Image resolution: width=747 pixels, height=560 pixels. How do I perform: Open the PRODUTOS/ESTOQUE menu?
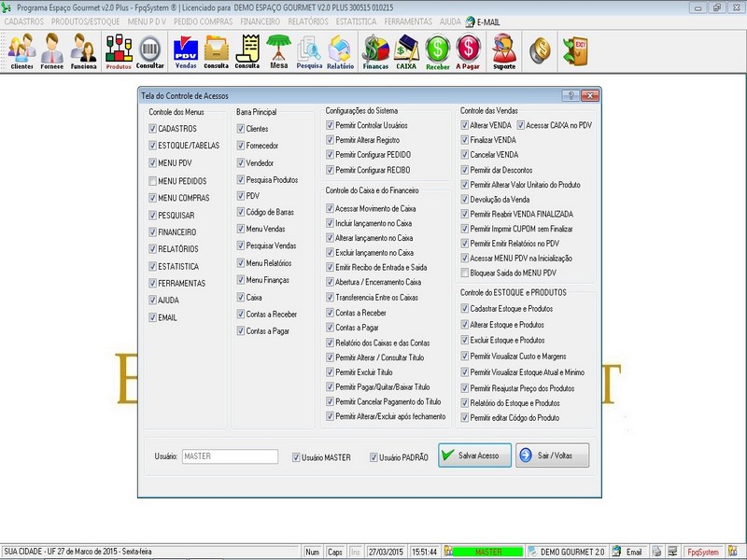click(86, 21)
